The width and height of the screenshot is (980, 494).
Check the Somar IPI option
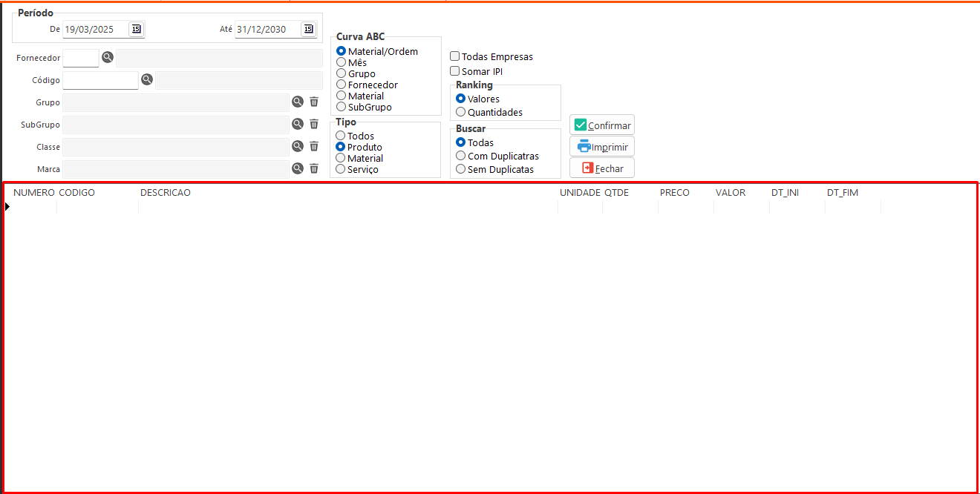coord(455,71)
